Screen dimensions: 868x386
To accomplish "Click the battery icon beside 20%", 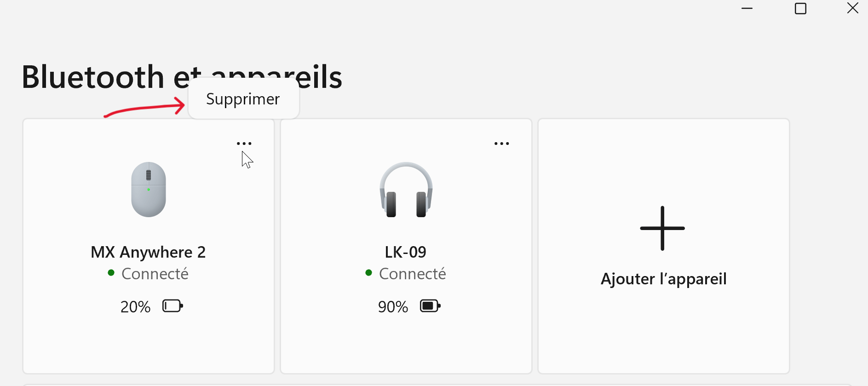I will 172,306.
